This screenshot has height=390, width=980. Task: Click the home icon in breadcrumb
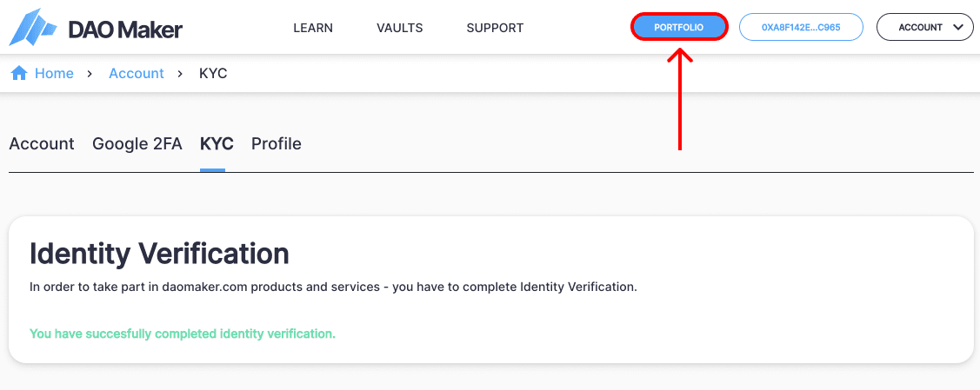[x=19, y=74]
